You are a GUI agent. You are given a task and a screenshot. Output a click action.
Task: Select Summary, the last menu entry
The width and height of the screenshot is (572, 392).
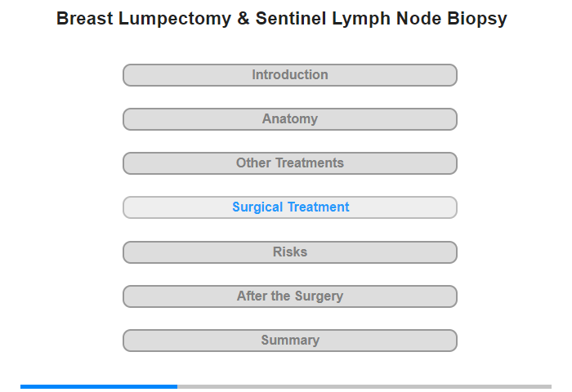tap(289, 341)
